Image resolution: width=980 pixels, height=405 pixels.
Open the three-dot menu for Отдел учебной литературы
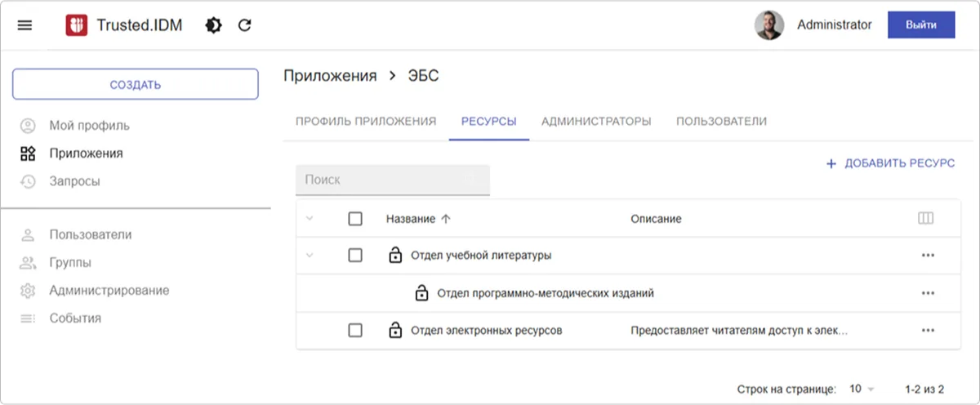coord(927,256)
